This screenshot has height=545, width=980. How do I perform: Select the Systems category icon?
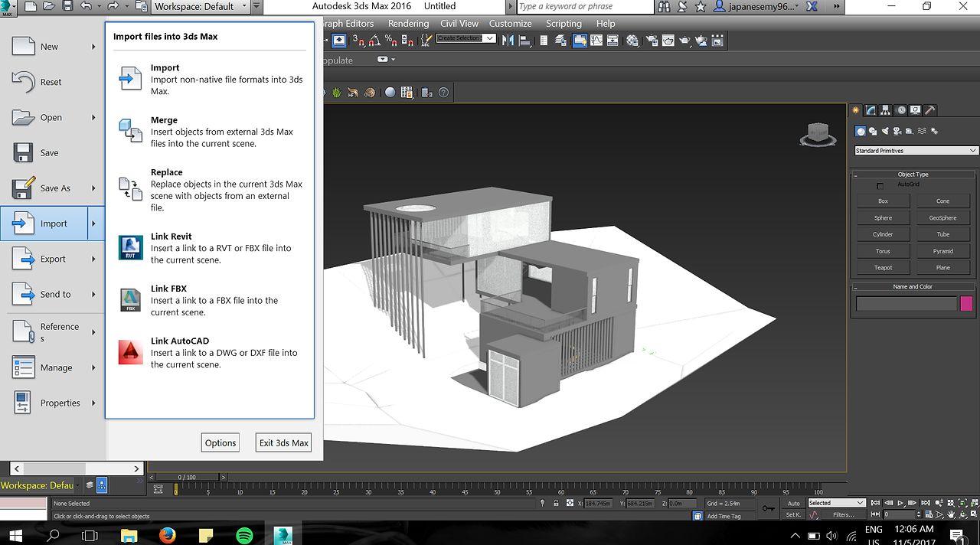tap(934, 131)
